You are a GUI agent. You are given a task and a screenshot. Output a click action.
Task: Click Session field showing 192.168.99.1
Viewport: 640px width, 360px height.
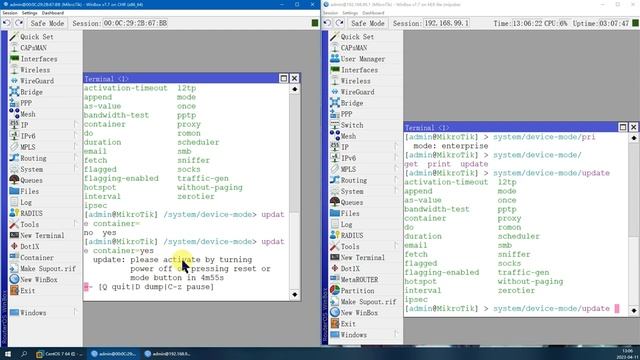(x=446, y=23)
